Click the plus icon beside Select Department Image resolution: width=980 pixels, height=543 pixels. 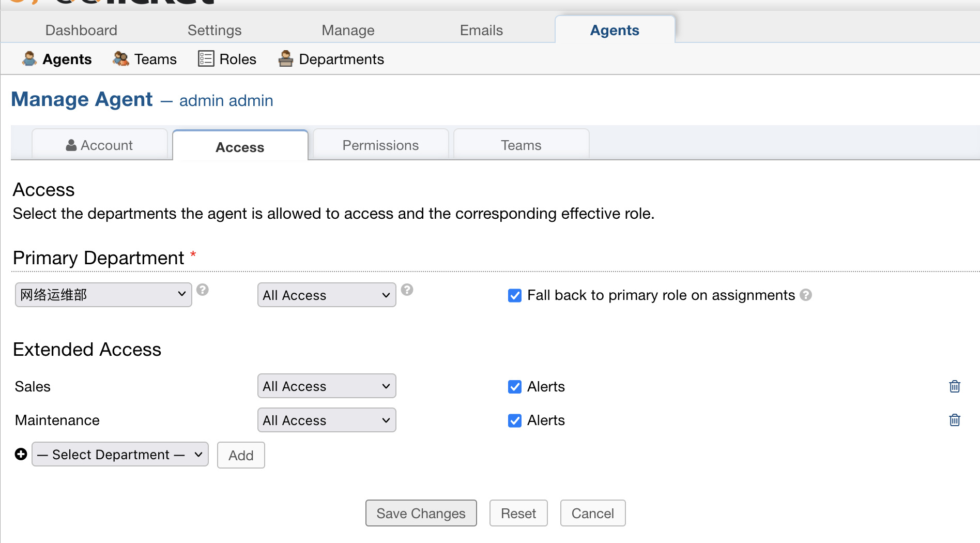pyautogui.click(x=21, y=454)
